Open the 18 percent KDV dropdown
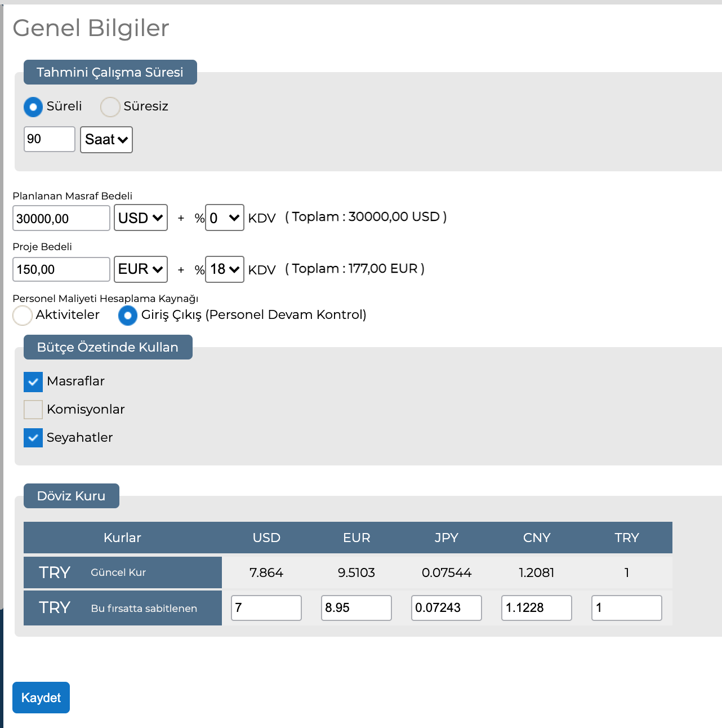Screen dimensions: 722x728 [x=225, y=269]
